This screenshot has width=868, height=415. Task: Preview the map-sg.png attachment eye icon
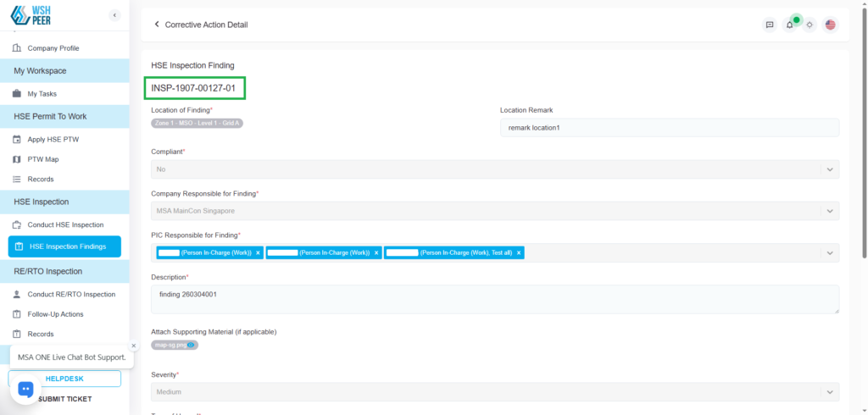[192, 345]
